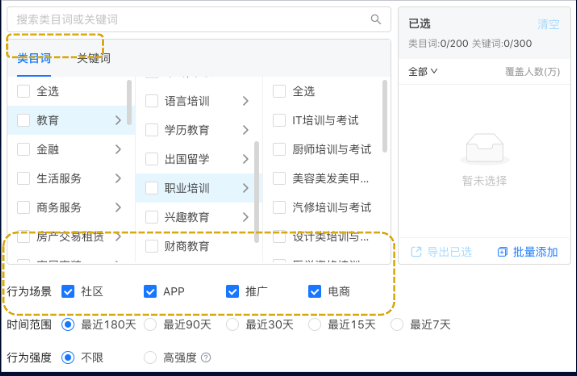Check the 商务服务 category checkbox
Viewport: 577px width, 376px height.
point(24,207)
